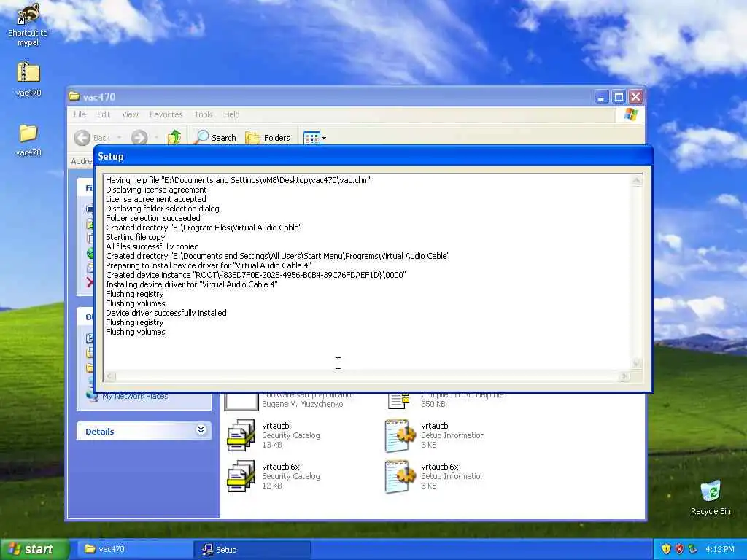Click log line starting "Having help file"
Screen dimensions: 747x560
tap(239, 180)
